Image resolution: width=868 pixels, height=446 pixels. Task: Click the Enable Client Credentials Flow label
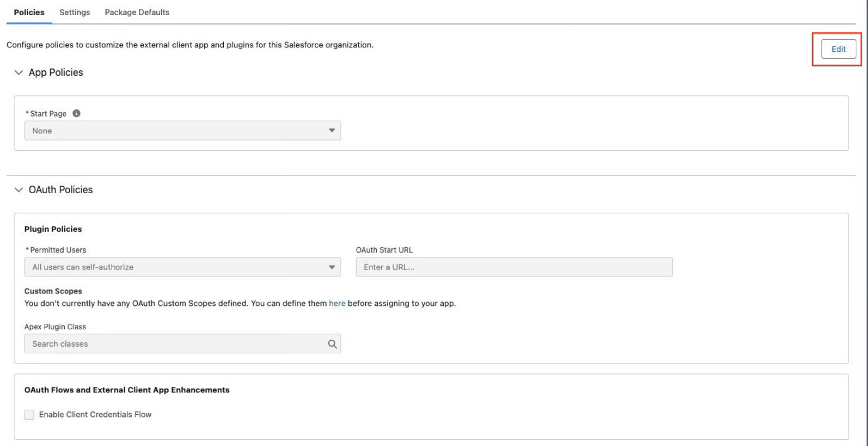tap(95, 414)
